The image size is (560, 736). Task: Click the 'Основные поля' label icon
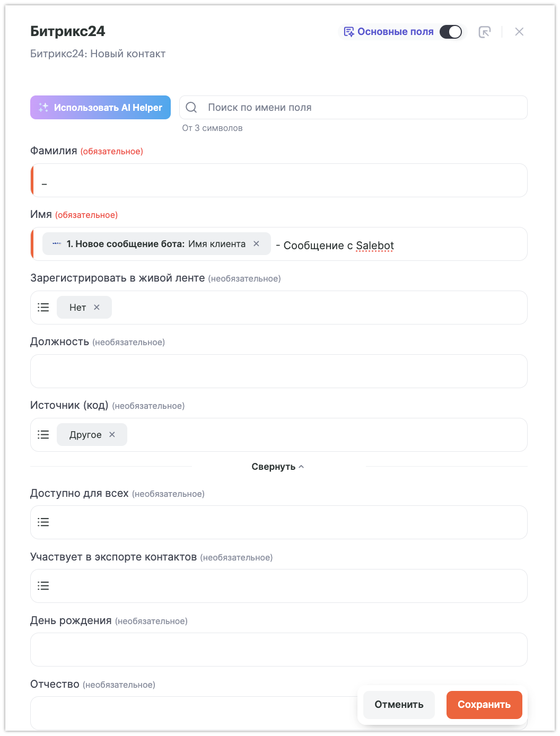349,32
